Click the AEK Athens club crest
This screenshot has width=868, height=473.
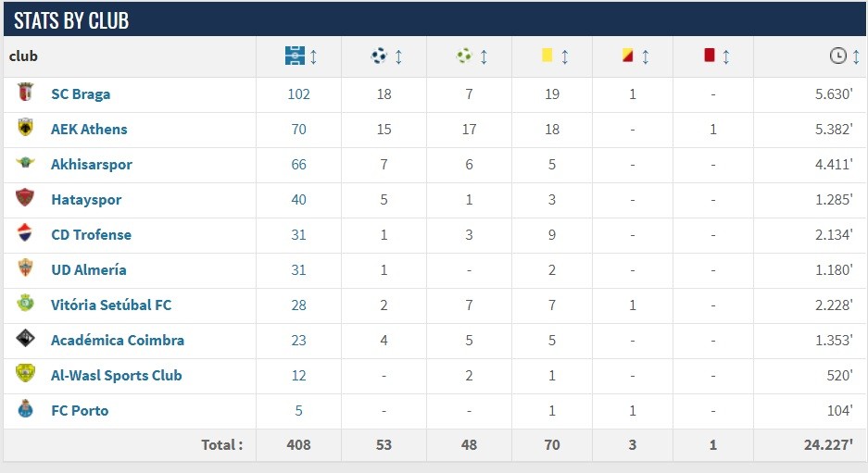click(x=26, y=129)
